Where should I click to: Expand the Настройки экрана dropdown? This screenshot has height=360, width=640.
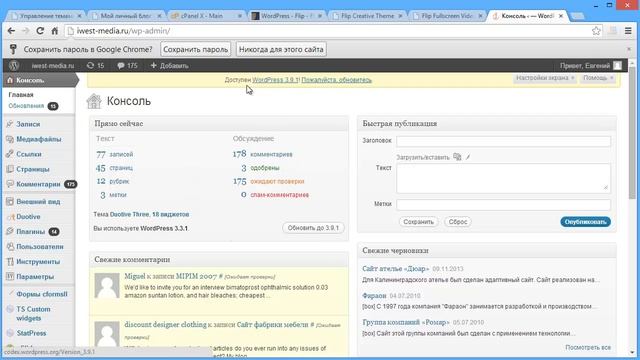(544, 78)
